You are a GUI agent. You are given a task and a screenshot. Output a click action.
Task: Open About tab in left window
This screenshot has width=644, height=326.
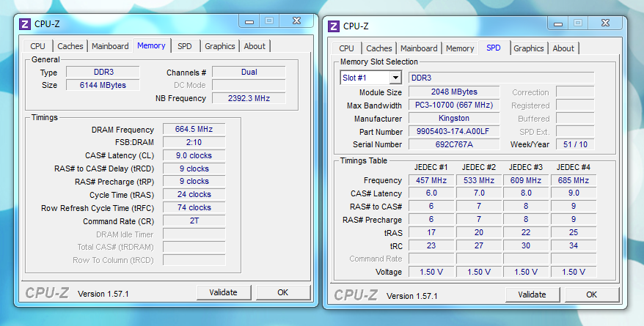click(x=255, y=46)
